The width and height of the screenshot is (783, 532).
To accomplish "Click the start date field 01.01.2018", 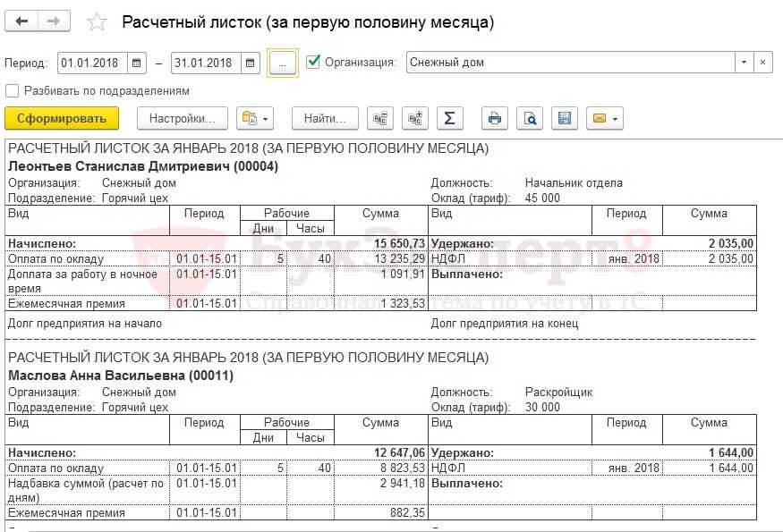I will pos(92,63).
